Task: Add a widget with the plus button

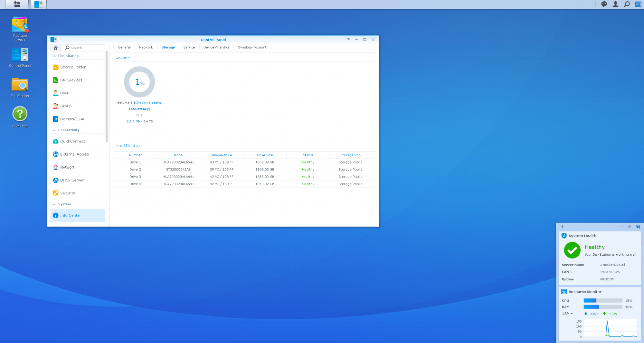Action: click(x=562, y=227)
